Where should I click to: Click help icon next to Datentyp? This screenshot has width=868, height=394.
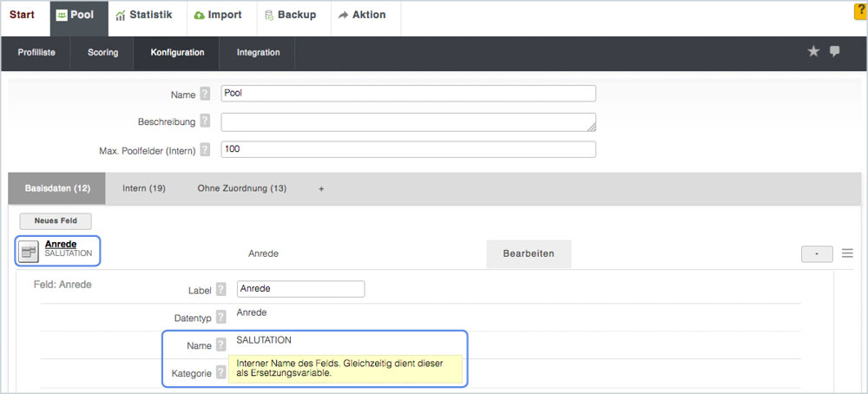[x=221, y=318]
